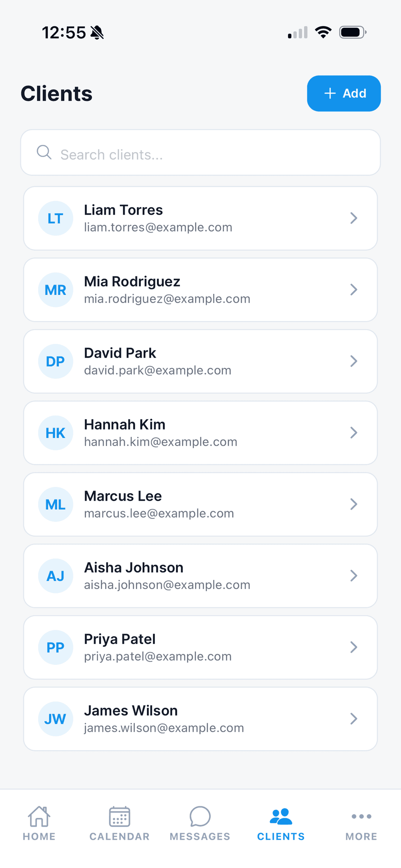
Task: Open Aisha Johnson's row chevron
Action: (354, 576)
